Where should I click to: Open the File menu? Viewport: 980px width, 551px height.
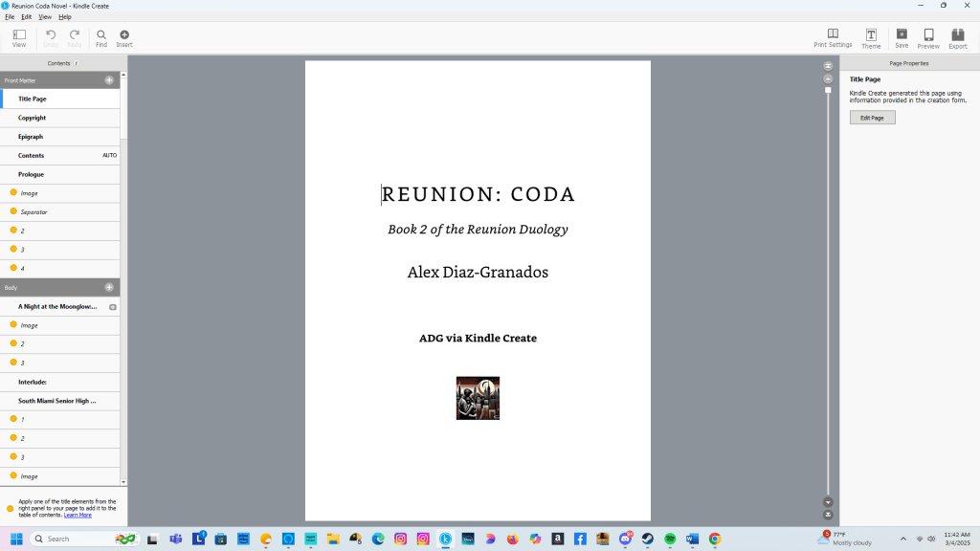point(9,16)
